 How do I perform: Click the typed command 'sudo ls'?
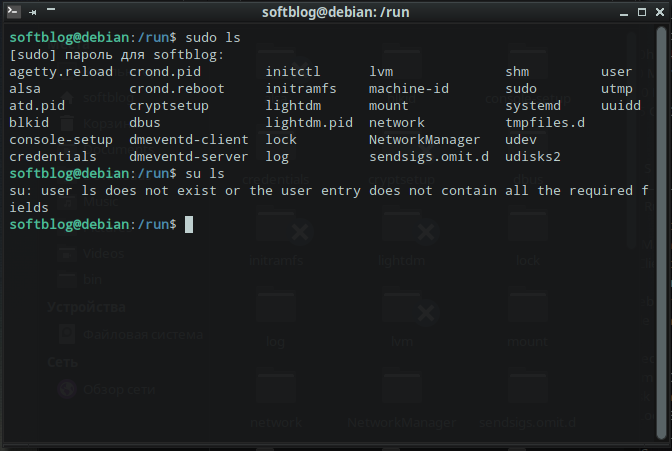pos(213,38)
